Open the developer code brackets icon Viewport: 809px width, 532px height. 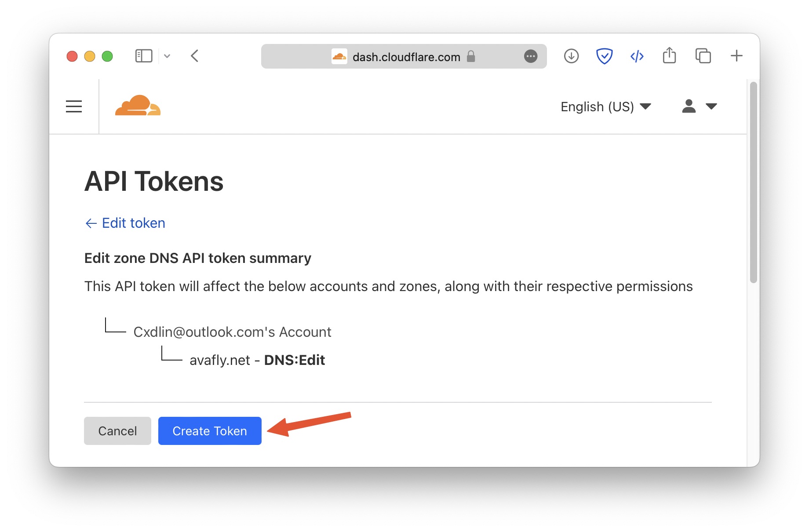click(637, 56)
